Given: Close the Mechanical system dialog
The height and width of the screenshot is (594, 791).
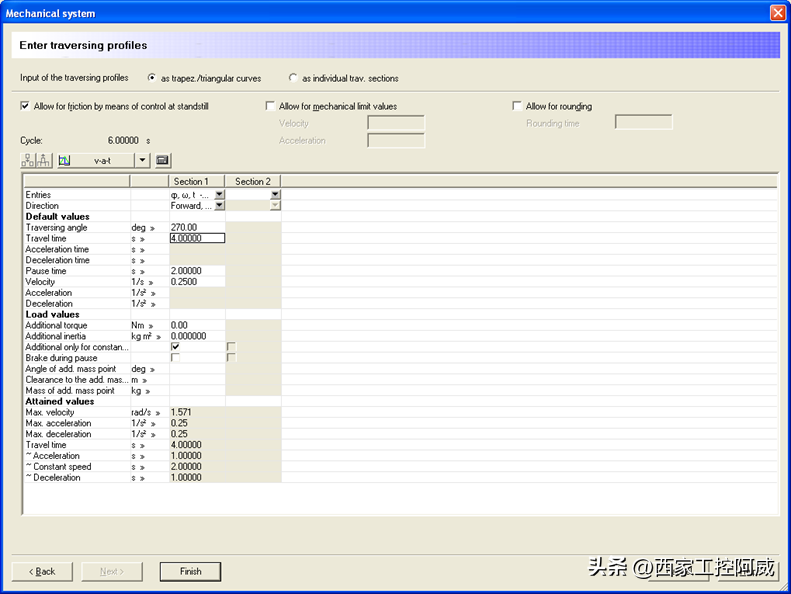Looking at the screenshot, I should [777, 13].
